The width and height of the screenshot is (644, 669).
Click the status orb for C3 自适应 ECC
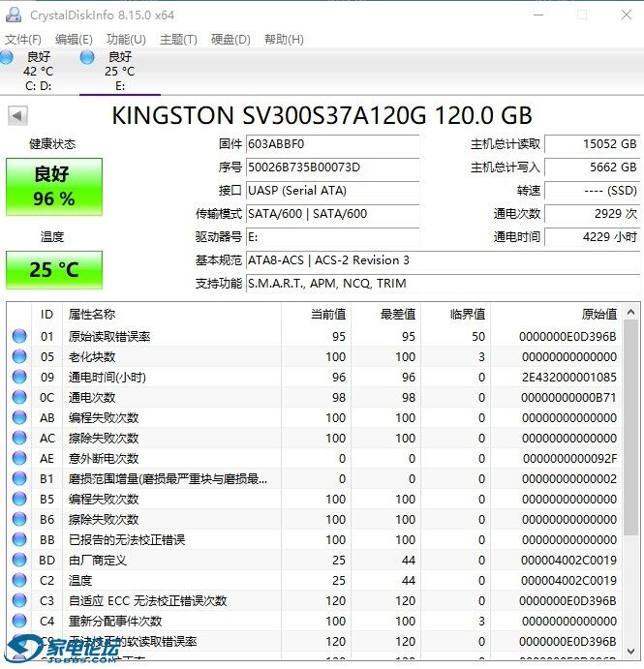click(x=19, y=600)
